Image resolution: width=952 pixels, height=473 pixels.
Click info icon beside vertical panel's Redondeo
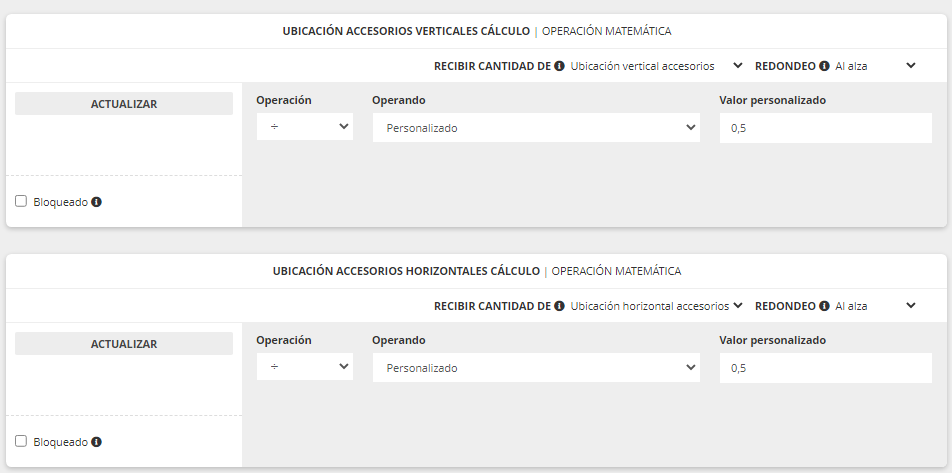point(825,66)
